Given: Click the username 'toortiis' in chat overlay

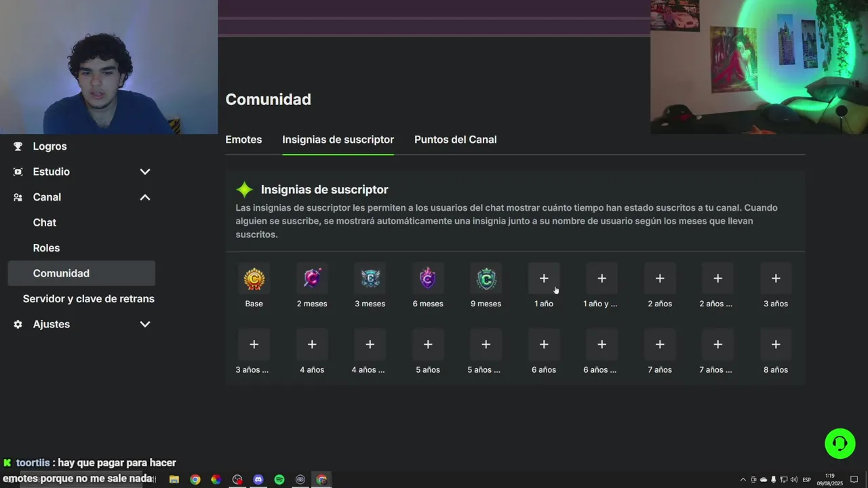Looking at the screenshot, I should [x=33, y=463].
